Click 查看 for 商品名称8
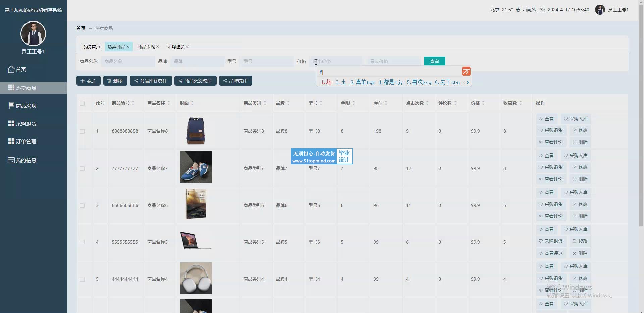644x313 pixels. [x=546, y=119]
